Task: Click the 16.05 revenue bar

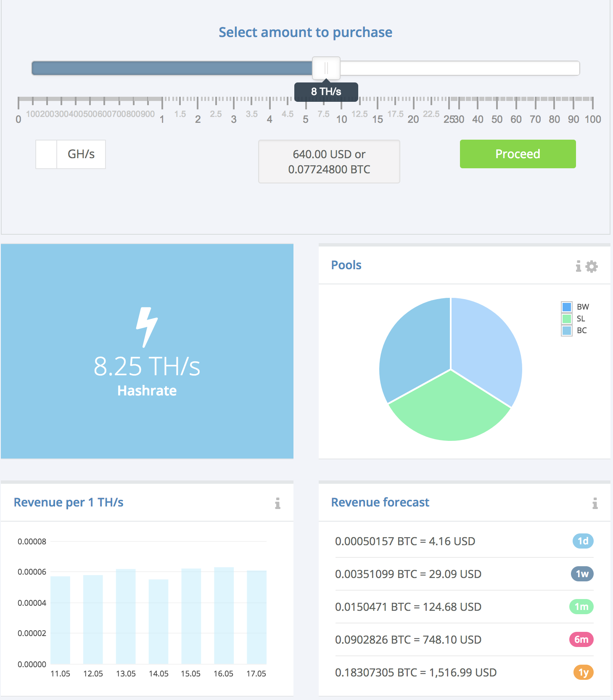Action: tap(224, 615)
